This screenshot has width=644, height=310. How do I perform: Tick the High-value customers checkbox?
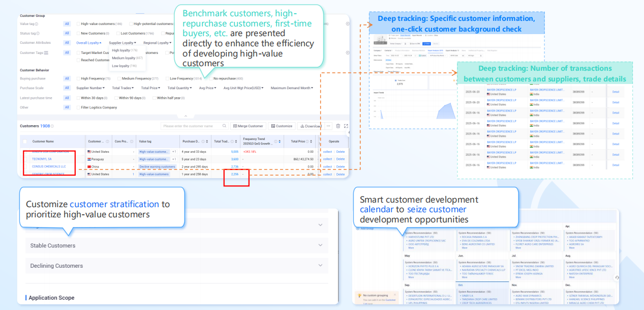tap(78, 24)
